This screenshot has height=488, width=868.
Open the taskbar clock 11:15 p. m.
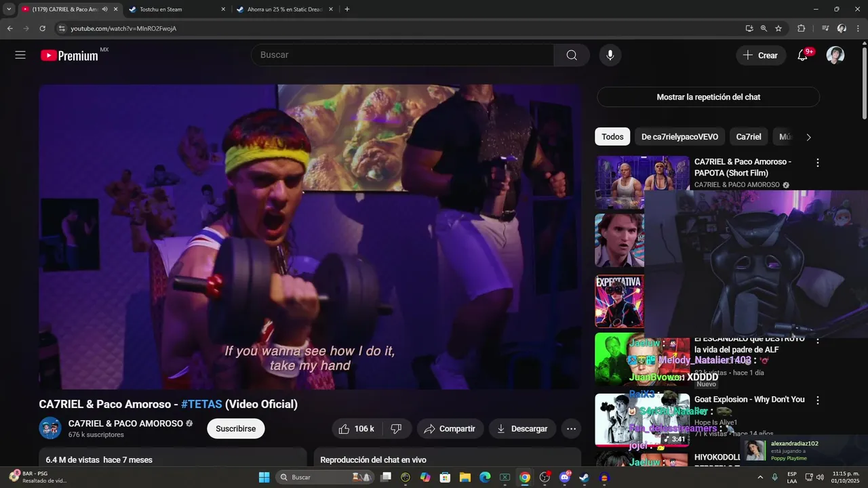click(x=846, y=477)
